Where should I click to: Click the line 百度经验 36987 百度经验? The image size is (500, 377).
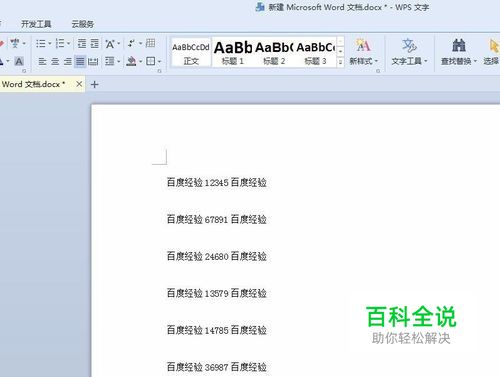(217, 367)
